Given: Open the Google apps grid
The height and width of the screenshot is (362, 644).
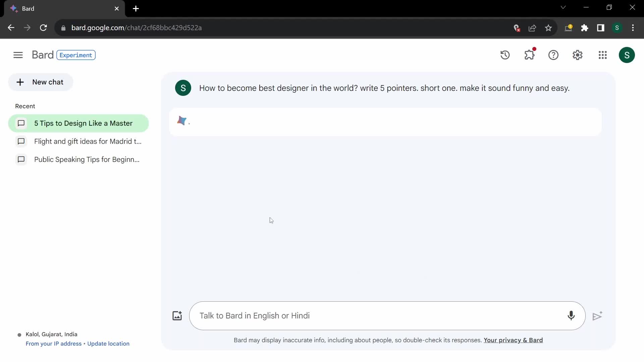Looking at the screenshot, I should 603,55.
